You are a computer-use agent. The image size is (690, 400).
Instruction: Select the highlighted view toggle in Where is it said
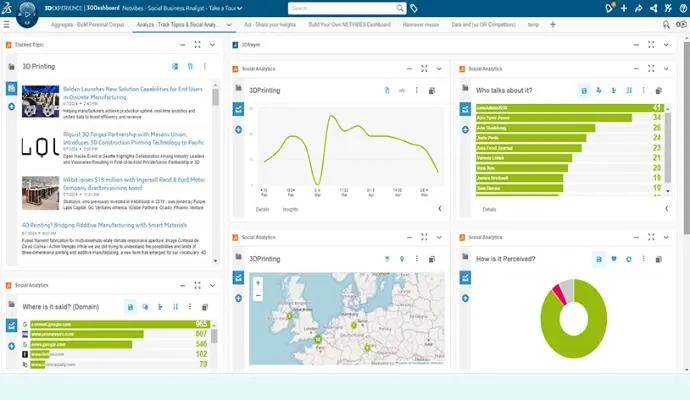pyautogui.click(x=130, y=307)
